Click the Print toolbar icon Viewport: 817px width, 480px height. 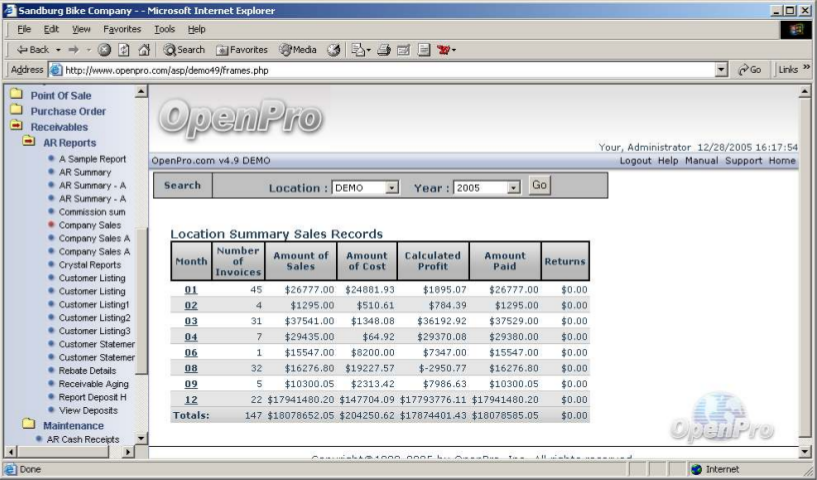pyautogui.click(x=384, y=50)
